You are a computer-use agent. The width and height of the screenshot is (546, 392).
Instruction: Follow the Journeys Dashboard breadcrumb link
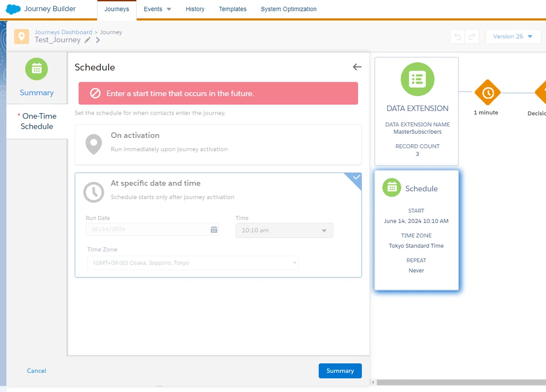63,32
